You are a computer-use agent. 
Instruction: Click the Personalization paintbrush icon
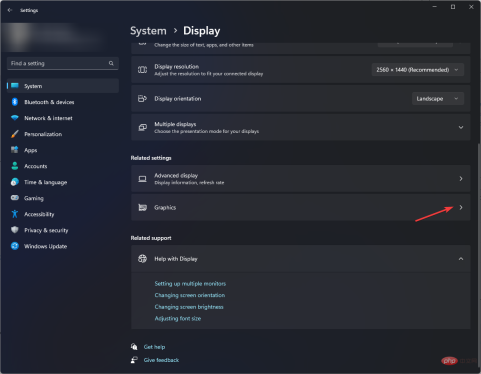coord(15,134)
